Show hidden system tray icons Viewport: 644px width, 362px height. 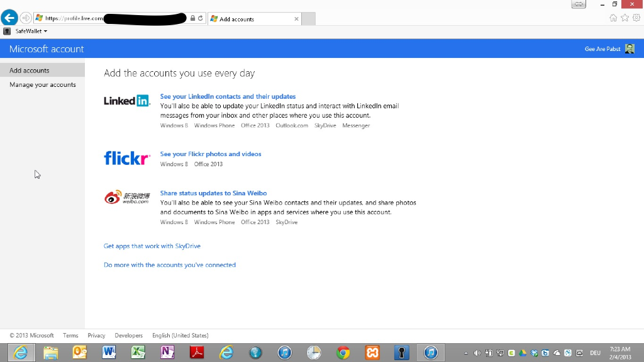click(465, 353)
